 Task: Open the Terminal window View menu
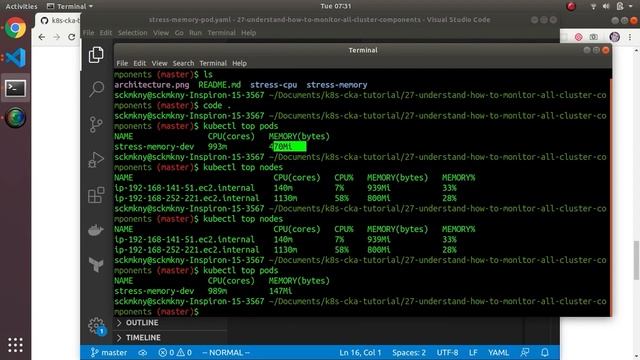pos(159,63)
